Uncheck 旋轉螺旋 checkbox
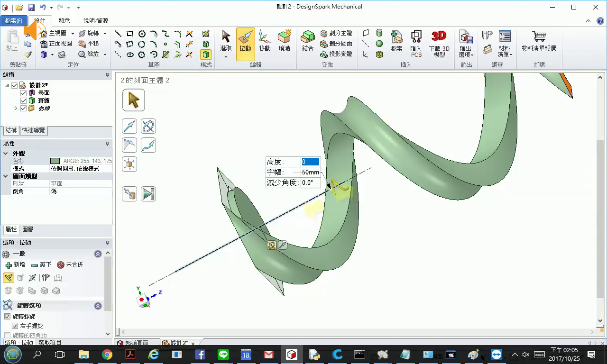This screenshot has width=607, height=364. pyautogui.click(x=7, y=317)
